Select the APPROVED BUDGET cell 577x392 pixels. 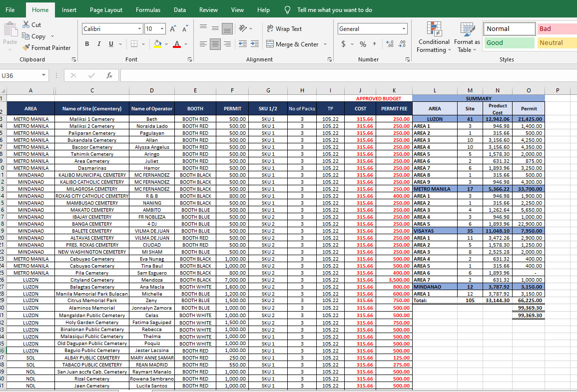click(378, 98)
